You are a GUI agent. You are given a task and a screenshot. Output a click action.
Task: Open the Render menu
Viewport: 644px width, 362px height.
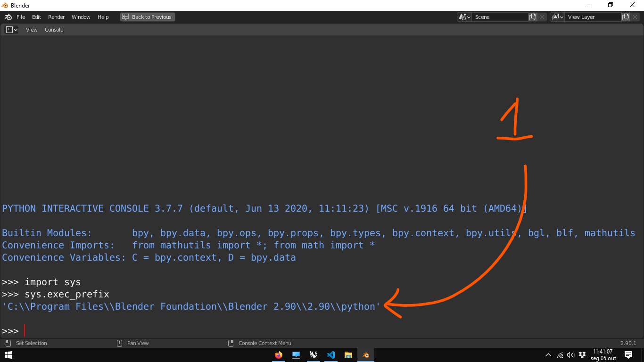click(x=56, y=17)
